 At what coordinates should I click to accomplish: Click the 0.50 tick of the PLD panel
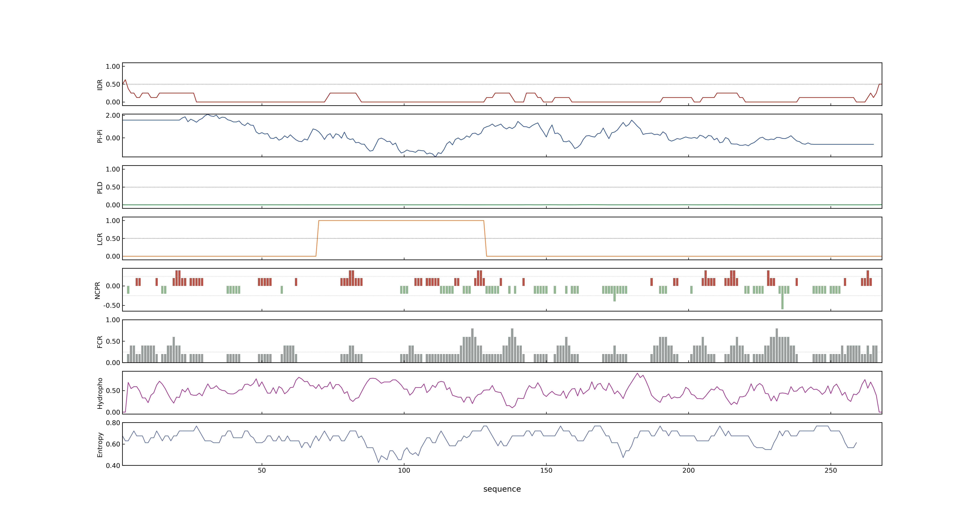(x=113, y=187)
